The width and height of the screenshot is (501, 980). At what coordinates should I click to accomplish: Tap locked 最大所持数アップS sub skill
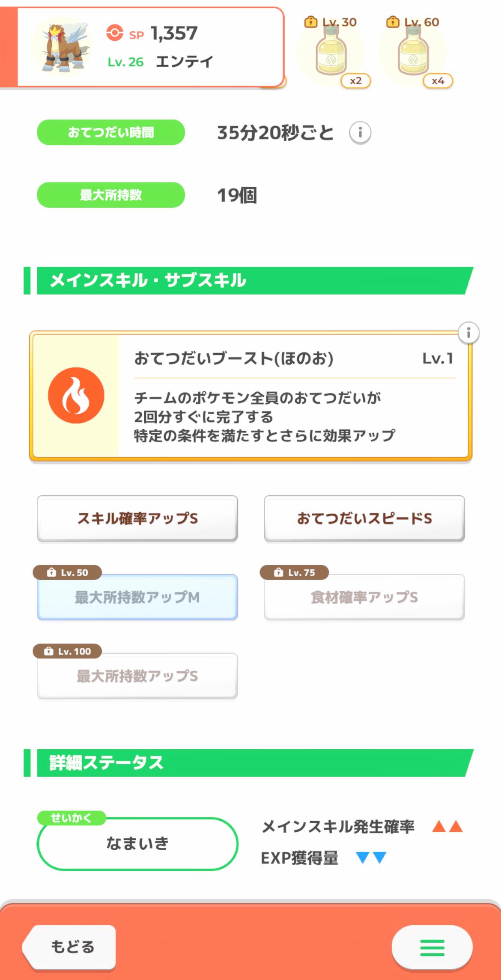[137, 676]
